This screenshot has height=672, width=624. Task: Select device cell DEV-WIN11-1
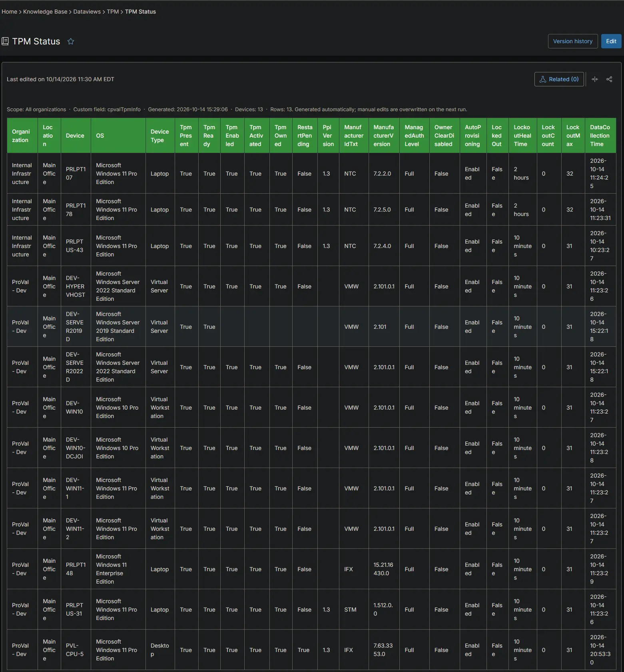[x=76, y=488]
